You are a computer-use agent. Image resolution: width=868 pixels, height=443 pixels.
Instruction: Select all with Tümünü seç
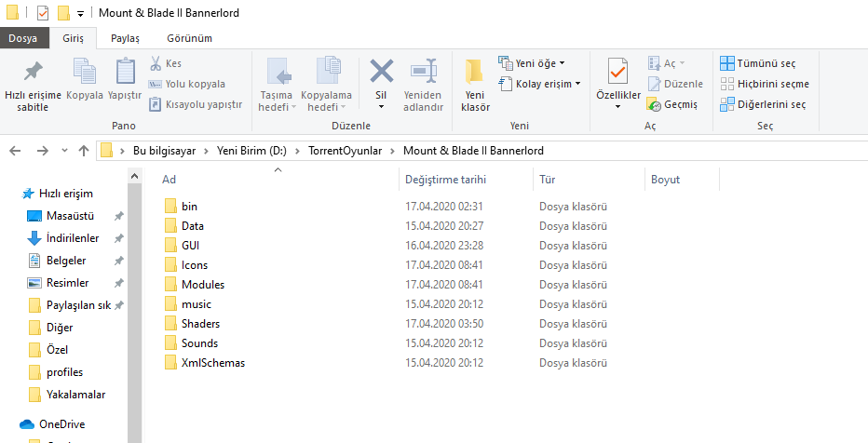point(758,63)
